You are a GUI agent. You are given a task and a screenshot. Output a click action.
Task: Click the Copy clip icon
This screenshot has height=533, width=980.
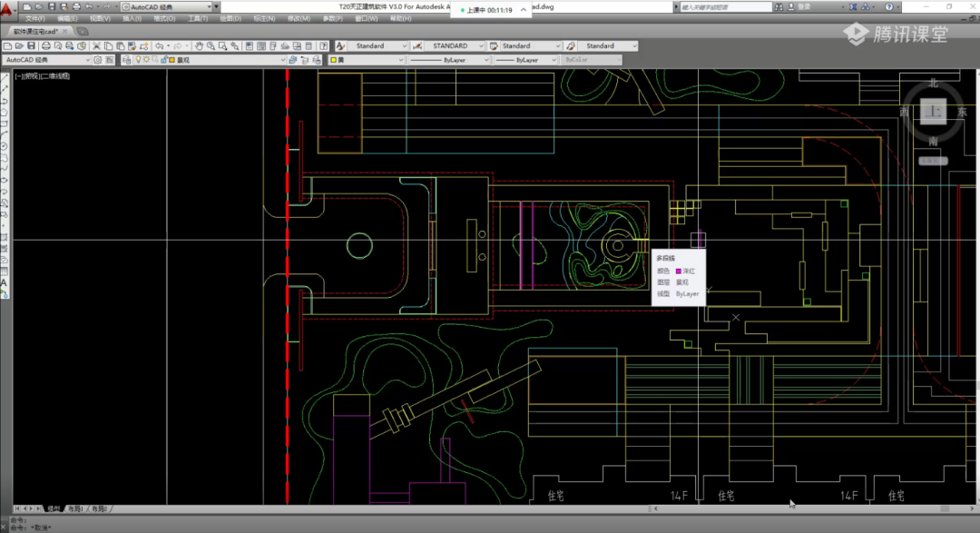point(108,46)
